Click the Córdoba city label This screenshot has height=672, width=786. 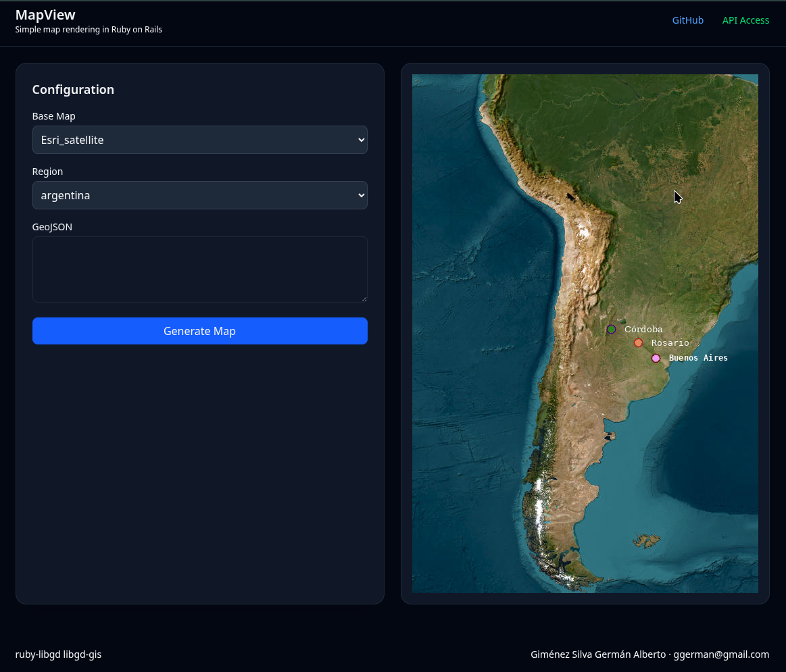click(643, 330)
